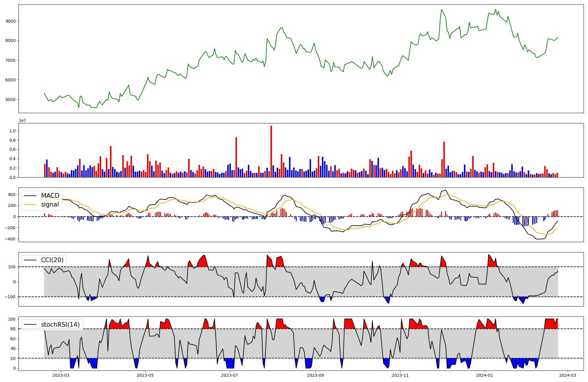The height and width of the screenshot is (382, 588).
Task: Click the 80 tick on stochRSI axis
Action: click(13, 329)
